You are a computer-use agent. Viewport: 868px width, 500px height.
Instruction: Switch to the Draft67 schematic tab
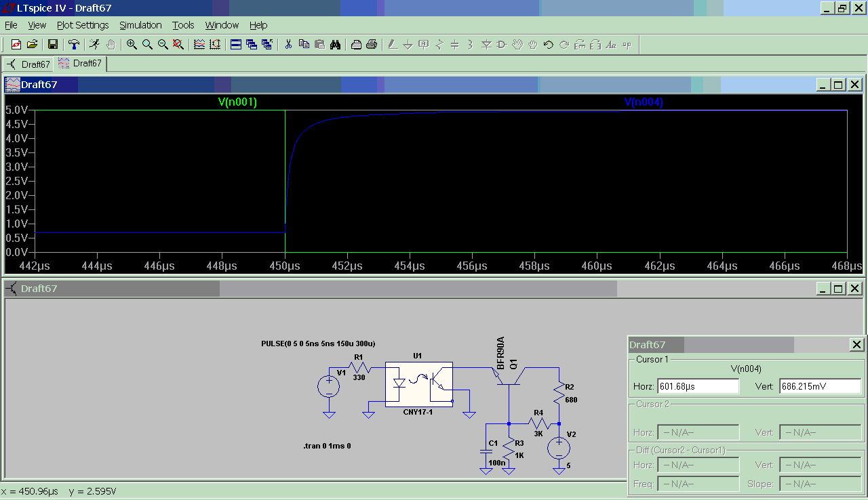(x=28, y=64)
